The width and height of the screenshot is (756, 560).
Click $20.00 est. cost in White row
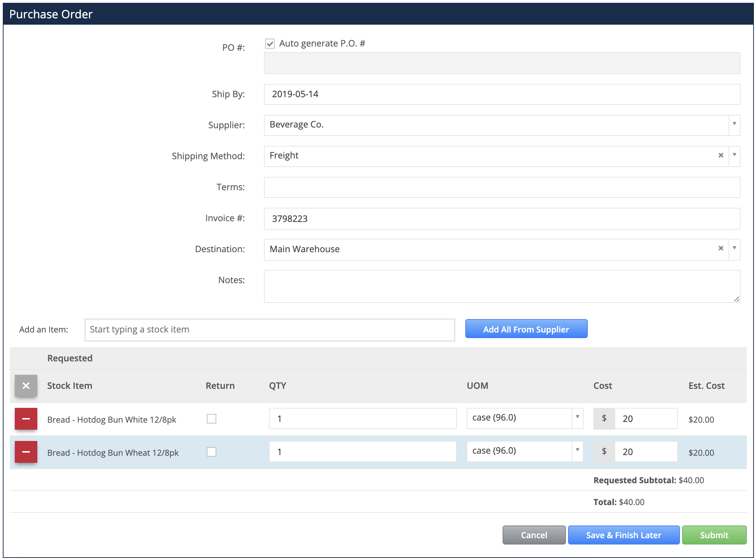coord(701,419)
